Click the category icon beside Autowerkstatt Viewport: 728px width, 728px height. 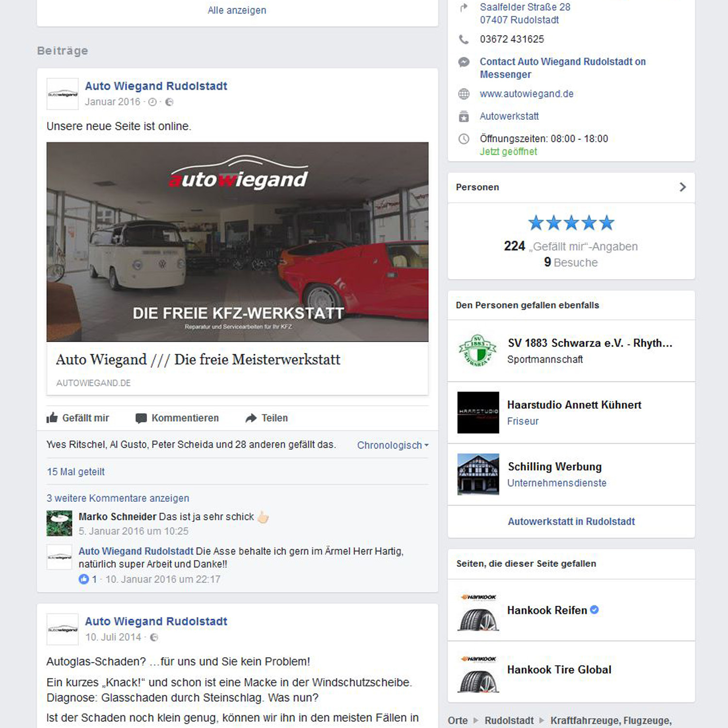tap(464, 116)
